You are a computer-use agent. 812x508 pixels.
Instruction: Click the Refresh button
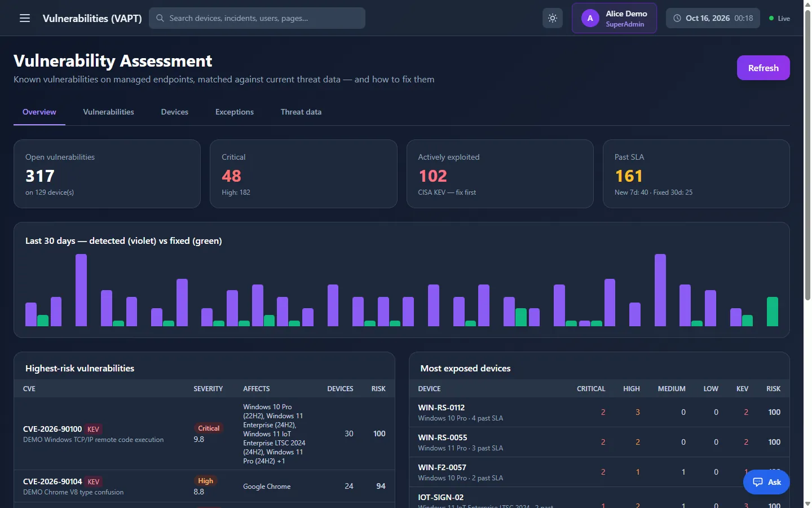tap(763, 68)
